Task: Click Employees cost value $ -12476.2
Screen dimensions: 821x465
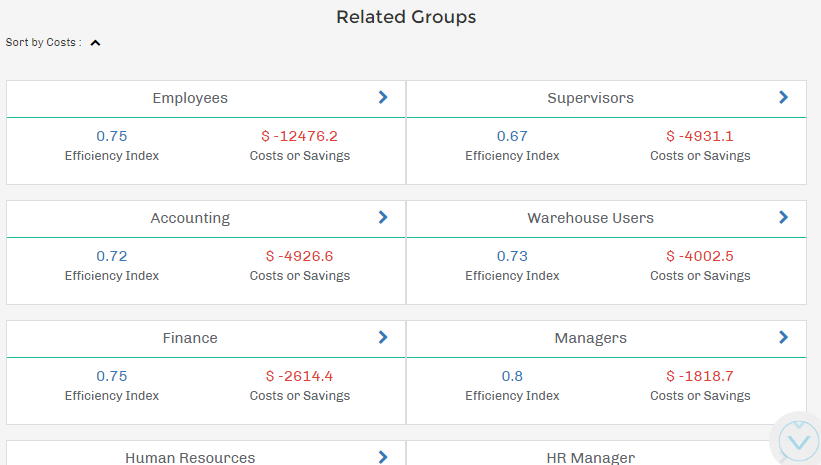Action: tap(300, 136)
